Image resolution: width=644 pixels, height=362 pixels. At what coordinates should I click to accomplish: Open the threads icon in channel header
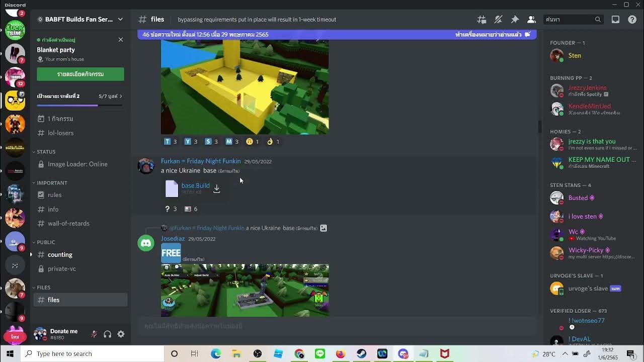pyautogui.click(x=481, y=20)
